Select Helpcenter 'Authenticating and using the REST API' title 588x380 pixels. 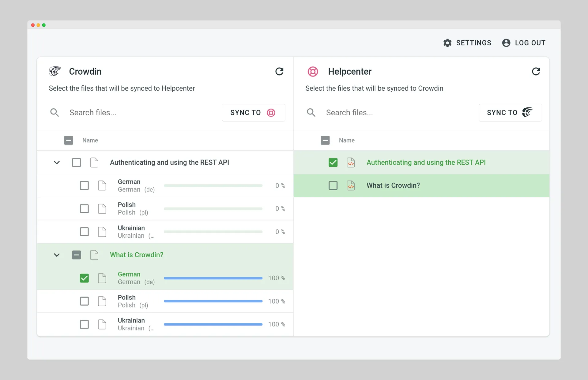tap(426, 162)
